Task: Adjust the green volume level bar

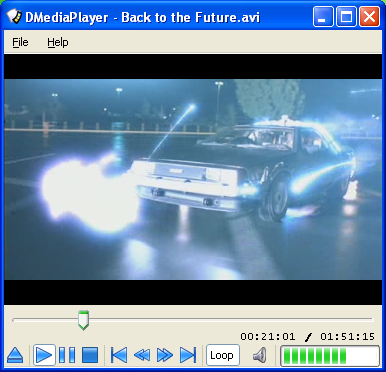Action: click(330, 355)
